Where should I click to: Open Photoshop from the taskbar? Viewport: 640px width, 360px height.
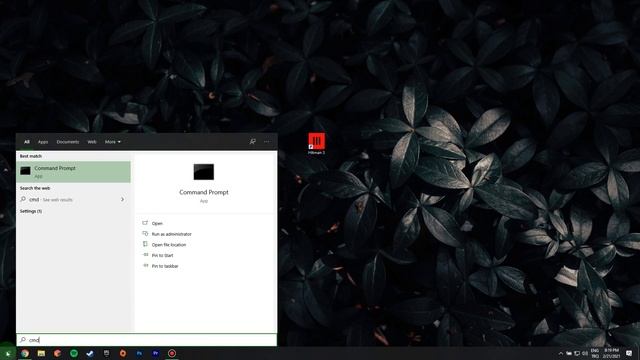[139, 353]
